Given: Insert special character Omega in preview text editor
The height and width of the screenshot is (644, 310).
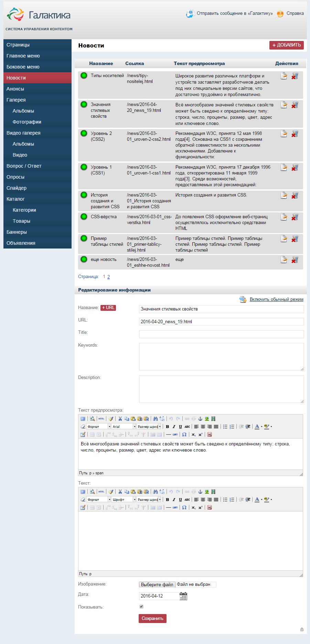Looking at the screenshot, I should click(184, 434).
